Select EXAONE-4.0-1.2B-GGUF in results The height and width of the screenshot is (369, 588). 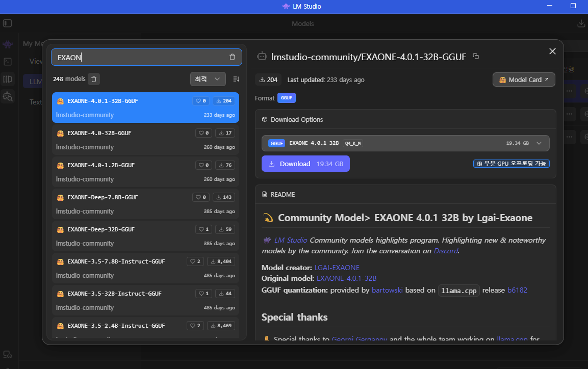(145, 172)
